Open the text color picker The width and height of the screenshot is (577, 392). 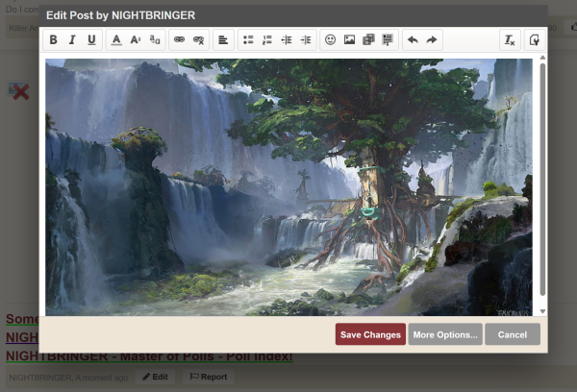tap(116, 40)
